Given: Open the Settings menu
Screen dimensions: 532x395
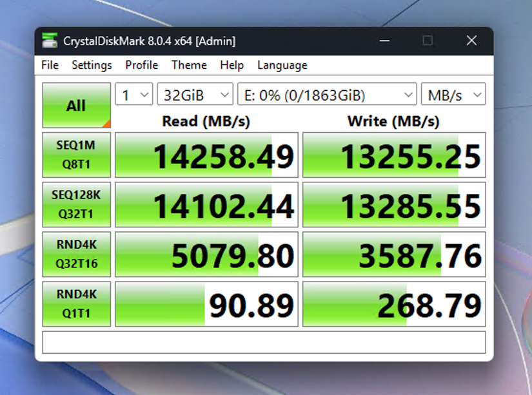Looking at the screenshot, I should [92, 65].
